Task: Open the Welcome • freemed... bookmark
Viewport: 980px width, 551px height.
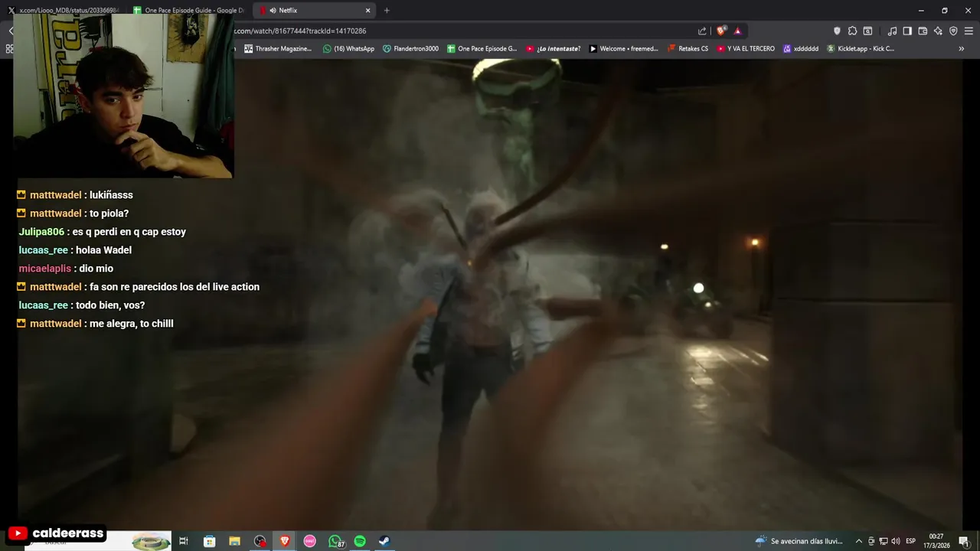Action: 624,49
